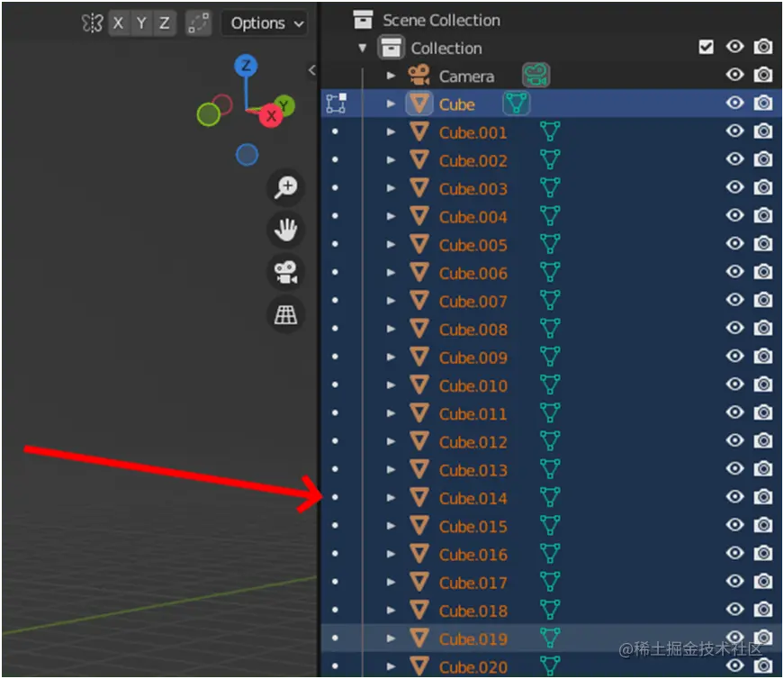Image resolution: width=784 pixels, height=679 pixels.
Task: Click the edit mode icon left of Cube
Action: coord(336,103)
